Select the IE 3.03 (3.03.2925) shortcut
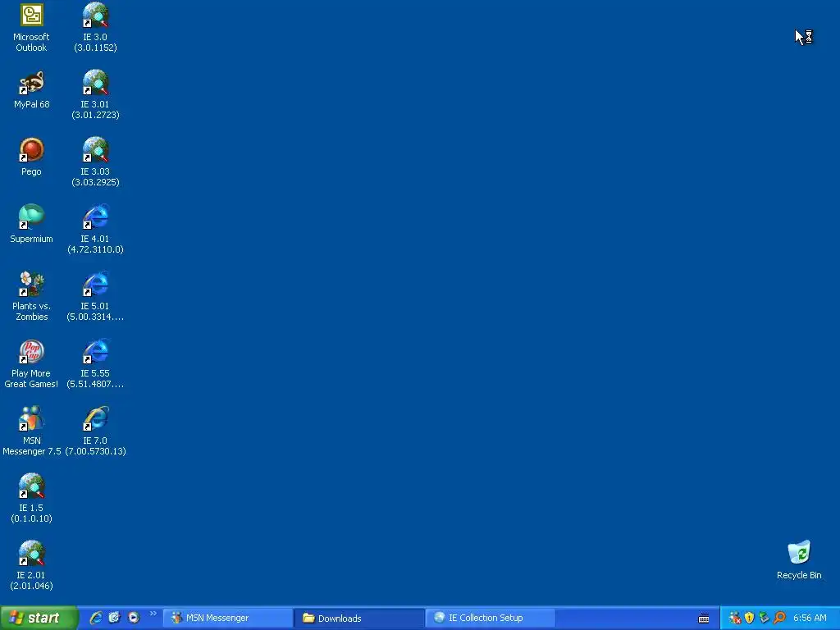The width and height of the screenshot is (840, 630). point(95,162)
